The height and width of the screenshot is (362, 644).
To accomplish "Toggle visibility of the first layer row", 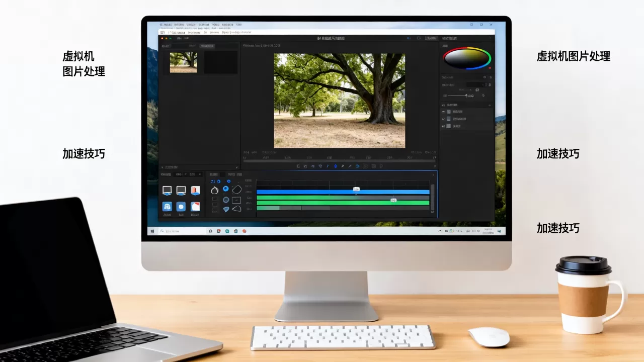I will (443, 111).
